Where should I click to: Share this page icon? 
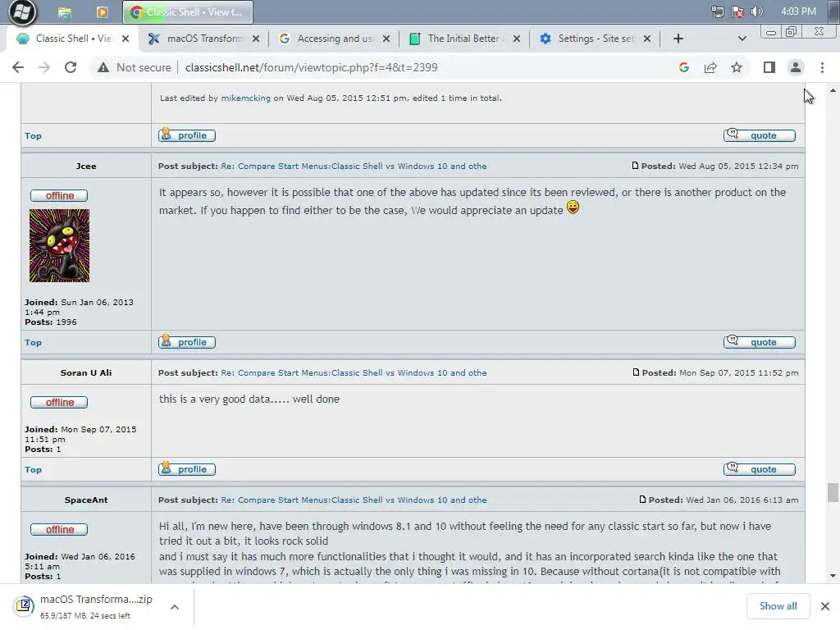tap(710, 67)
